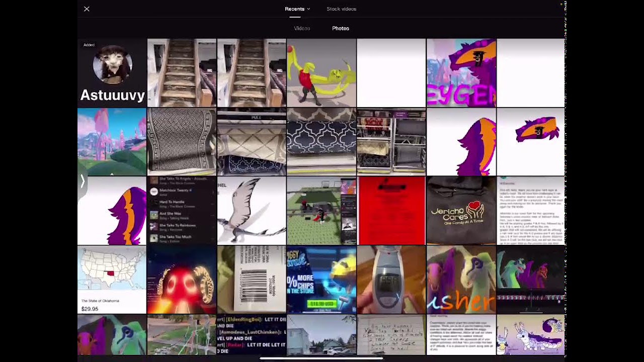Select the grey winged dragon drawing
This screenshot has height=362, width=644.
tap(252, 211)
